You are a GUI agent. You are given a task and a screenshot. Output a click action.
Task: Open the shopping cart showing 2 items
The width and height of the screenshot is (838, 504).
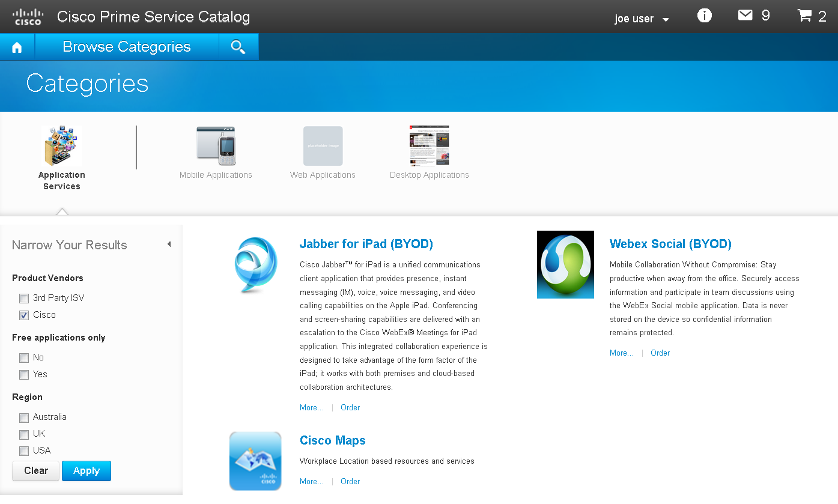tap(805, 16)
